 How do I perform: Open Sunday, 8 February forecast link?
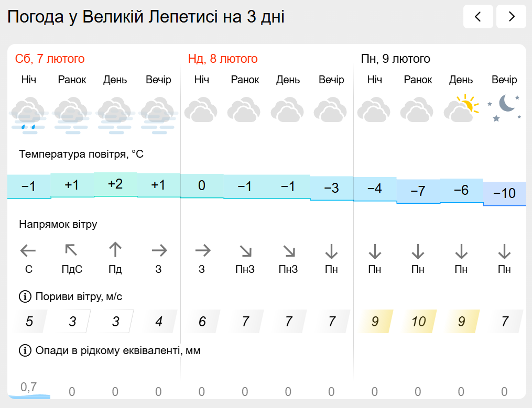[x=223, y=59]
